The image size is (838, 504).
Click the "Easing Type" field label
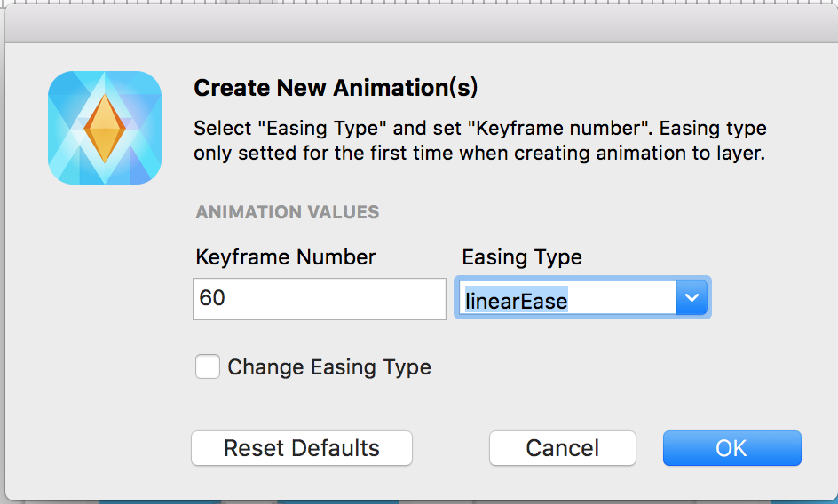[522, 257]
